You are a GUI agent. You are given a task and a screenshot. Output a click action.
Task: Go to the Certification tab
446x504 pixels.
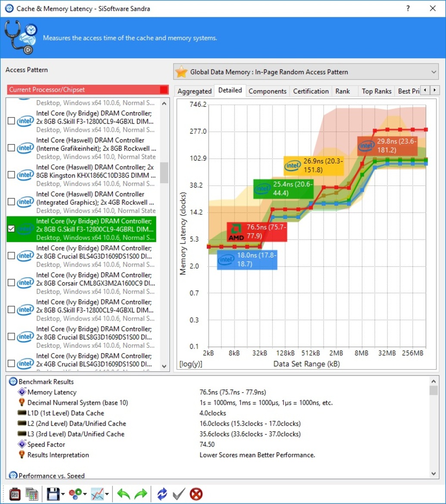[311, 91]
